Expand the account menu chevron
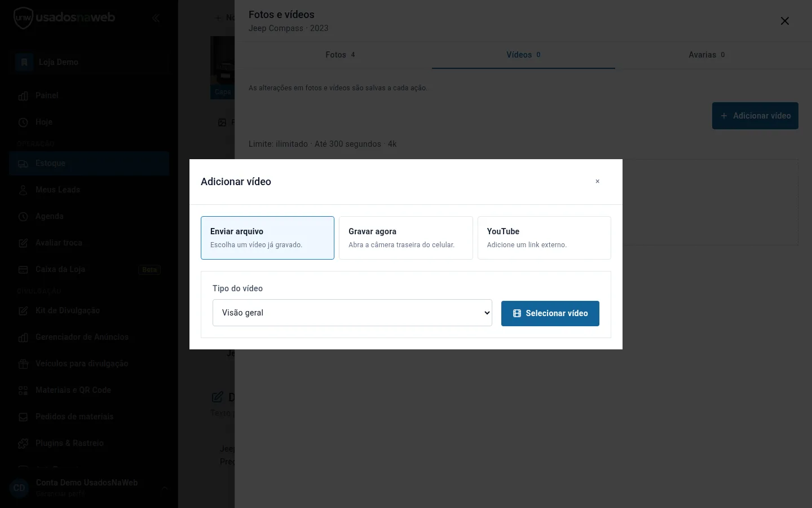This screenshot has height=508, width=812. (165, 488)
